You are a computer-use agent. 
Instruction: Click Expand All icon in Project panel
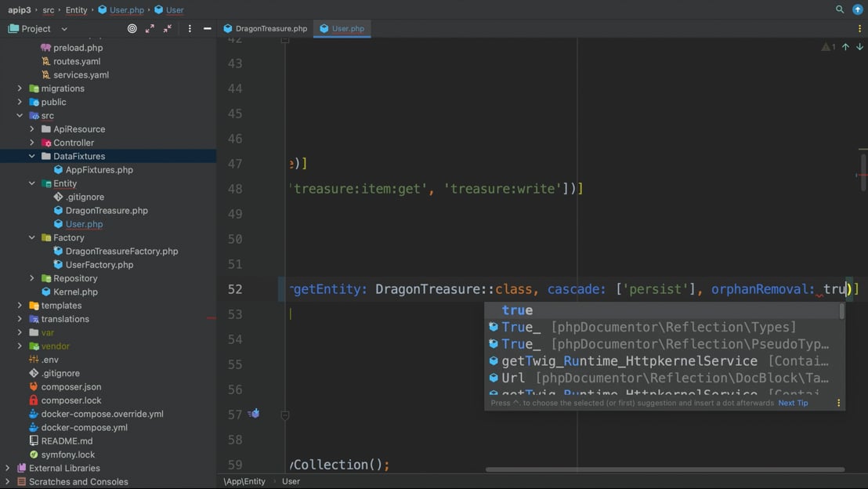pos(150,29)
